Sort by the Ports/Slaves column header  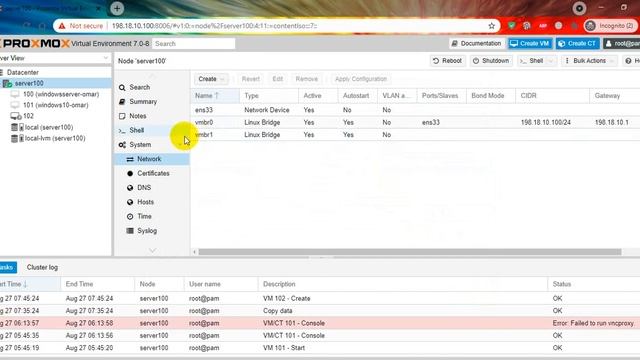441,96
